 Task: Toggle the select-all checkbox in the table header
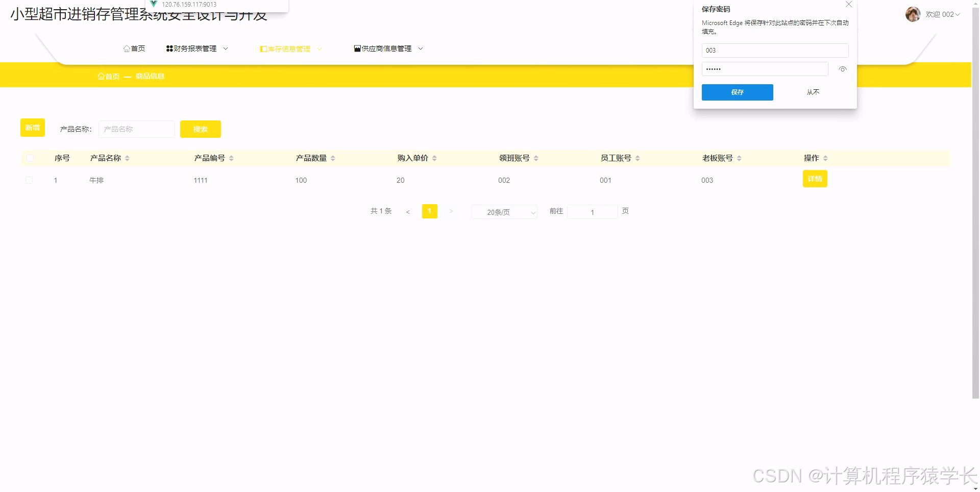coord(30,158)
